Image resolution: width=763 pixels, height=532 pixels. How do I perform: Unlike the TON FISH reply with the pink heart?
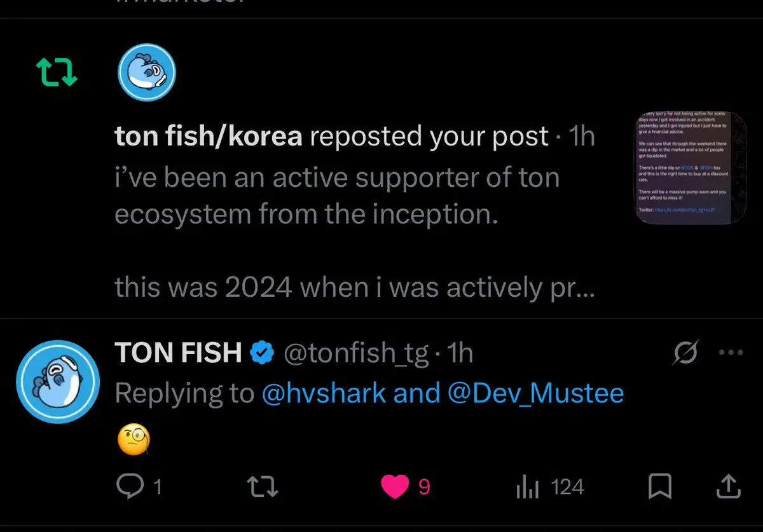pyautogui.click(x=395, y=488)
